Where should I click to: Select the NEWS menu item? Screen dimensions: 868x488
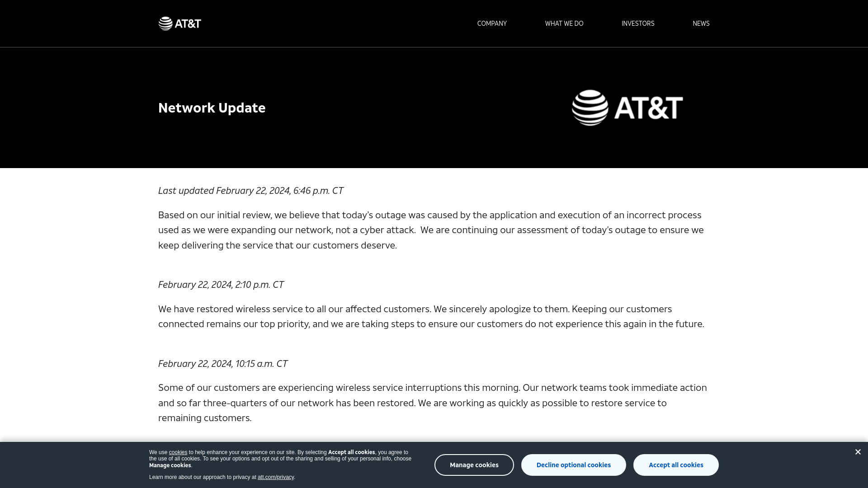pyautogui.click(x=701, y=23)
